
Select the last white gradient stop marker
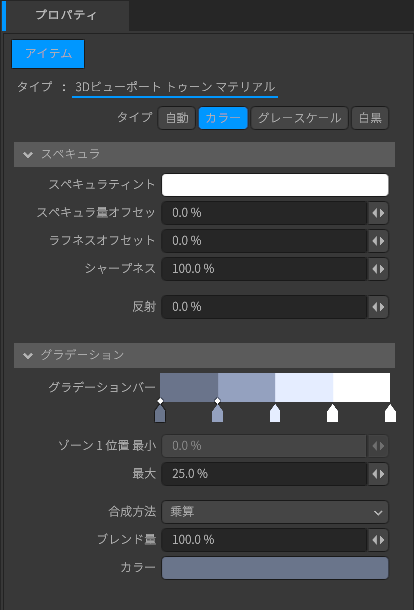(390, 414)
